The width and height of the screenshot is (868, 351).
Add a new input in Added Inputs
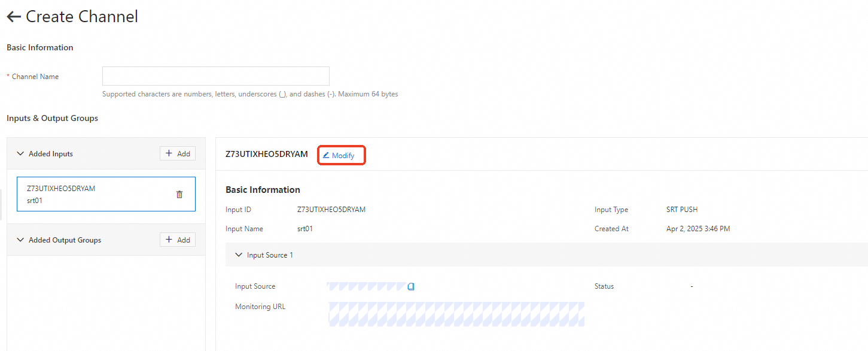click(x=178, y=153)
